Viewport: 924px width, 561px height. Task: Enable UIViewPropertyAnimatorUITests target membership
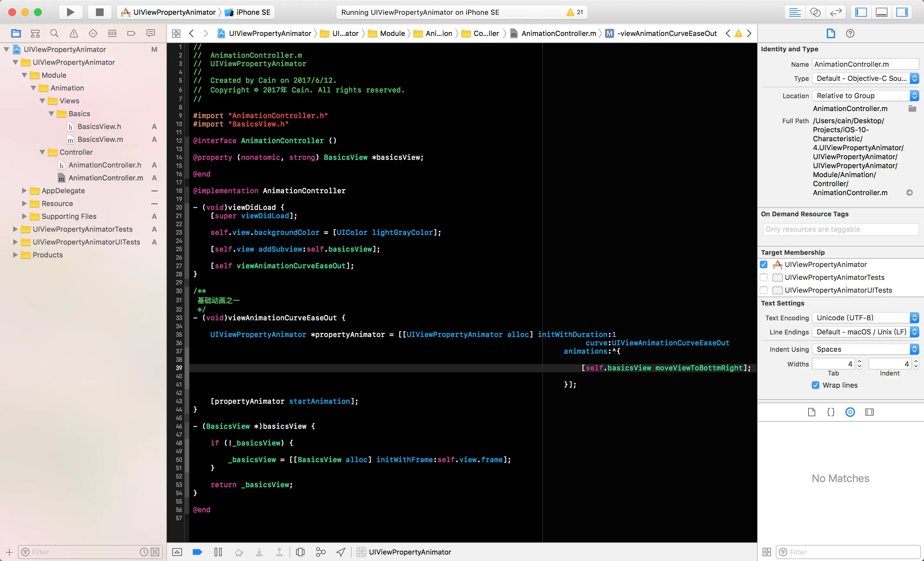pos(764,290)
